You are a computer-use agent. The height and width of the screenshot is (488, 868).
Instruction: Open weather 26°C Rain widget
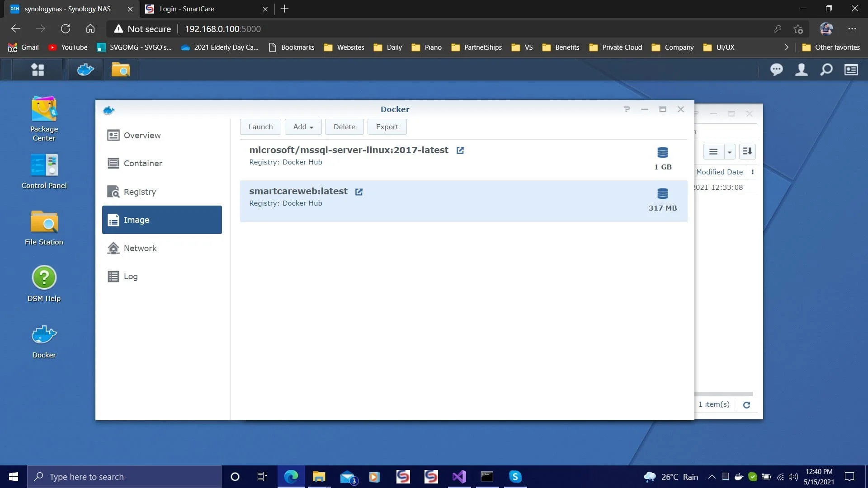(671, 477)
